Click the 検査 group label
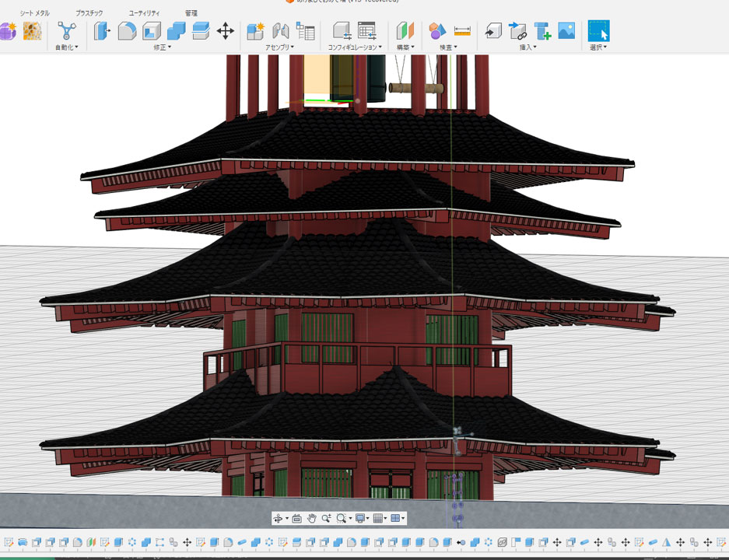729x560 pixels. 448,47
